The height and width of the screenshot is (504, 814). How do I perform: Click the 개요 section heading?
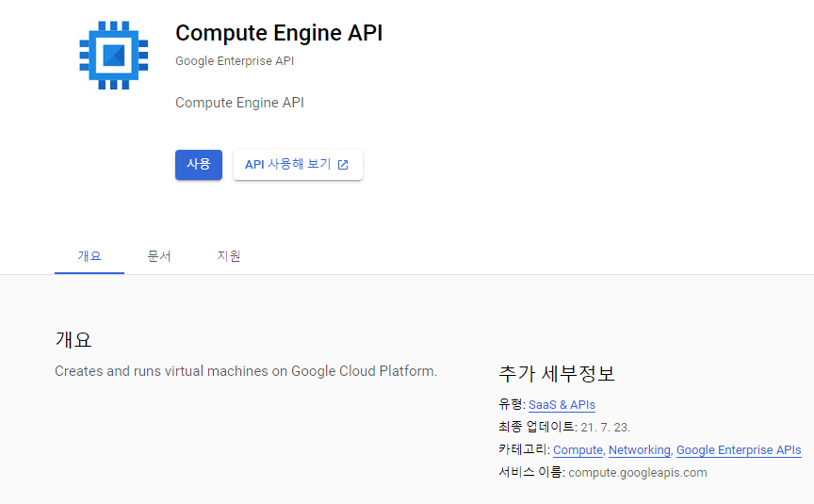(x=73, y=339)
